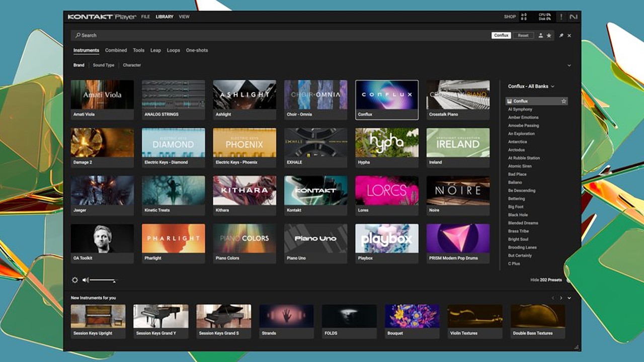Viewport: 644px width, 362px height.
Task: Open the VIEW menu
Action: (184, 17)
